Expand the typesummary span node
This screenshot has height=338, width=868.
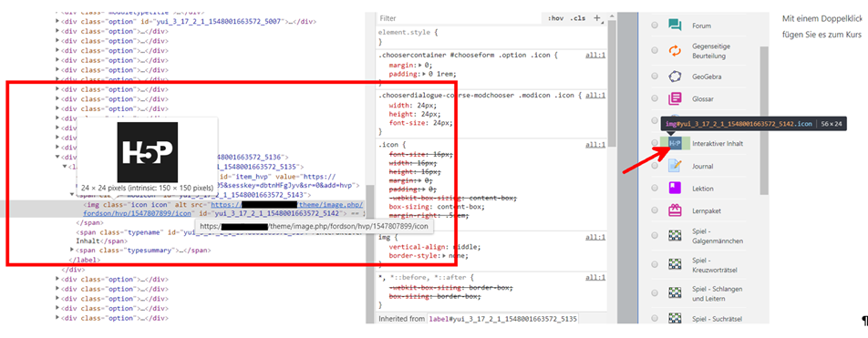coord(72,250)
